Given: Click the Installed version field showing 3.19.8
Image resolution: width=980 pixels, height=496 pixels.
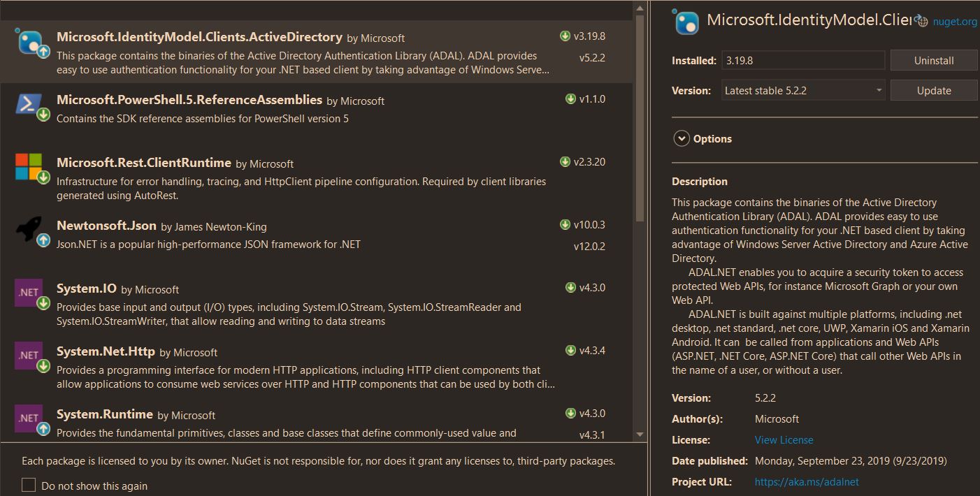Looking at the screenshot, I should [x=802, y=60].
